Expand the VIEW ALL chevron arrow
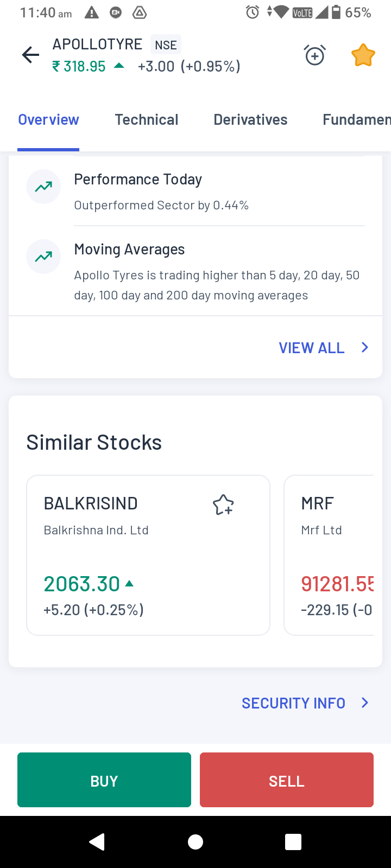 point(365,347)
